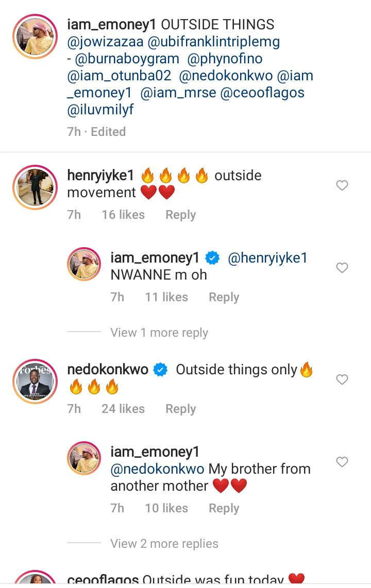Open henryiyke1's profile picture
Screen dimensions: 371x588
coord(35,187)
